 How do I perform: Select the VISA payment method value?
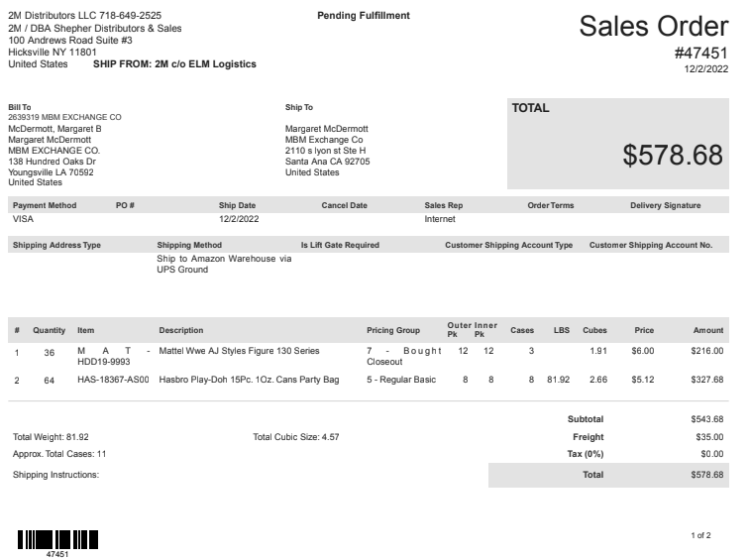[23, 219]
